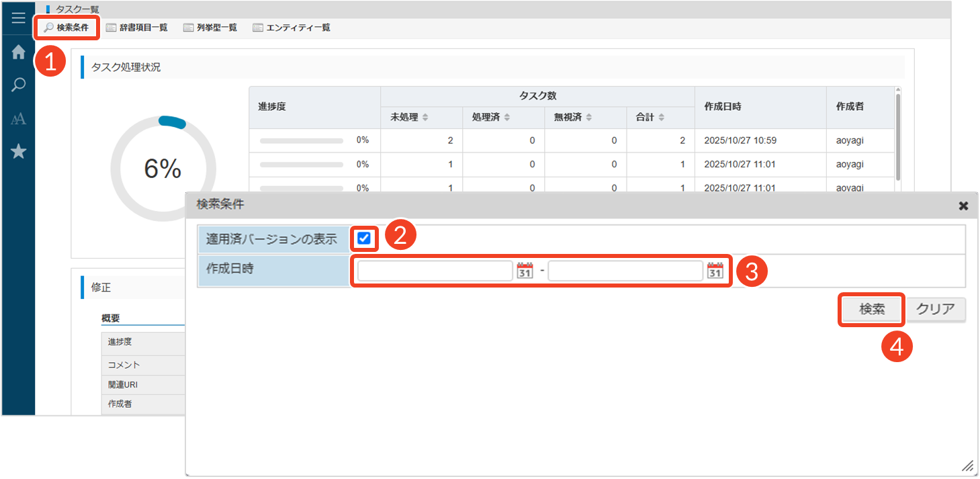The height and width of the screenshot is (479, 980).
Task: Open 検索条件 in the toolbar
Action: tap(66, 28)
